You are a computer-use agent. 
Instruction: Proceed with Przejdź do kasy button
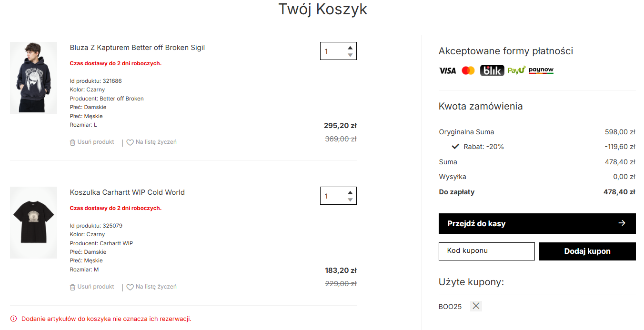pos(537,223)
